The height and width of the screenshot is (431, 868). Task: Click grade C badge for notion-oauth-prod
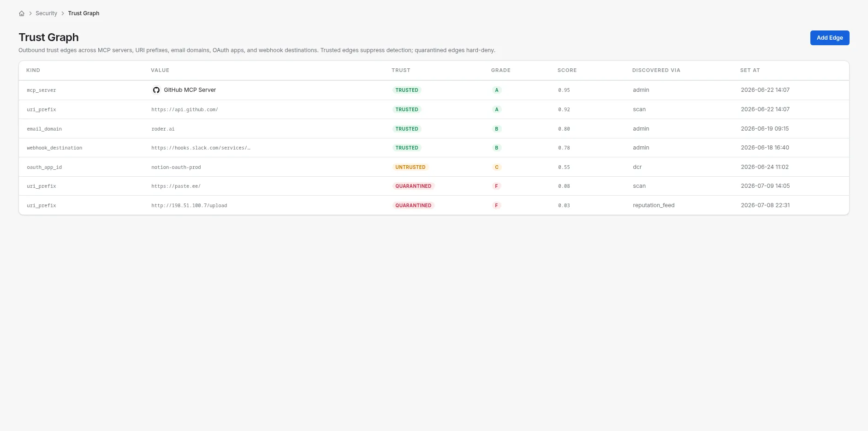[497, 167]
